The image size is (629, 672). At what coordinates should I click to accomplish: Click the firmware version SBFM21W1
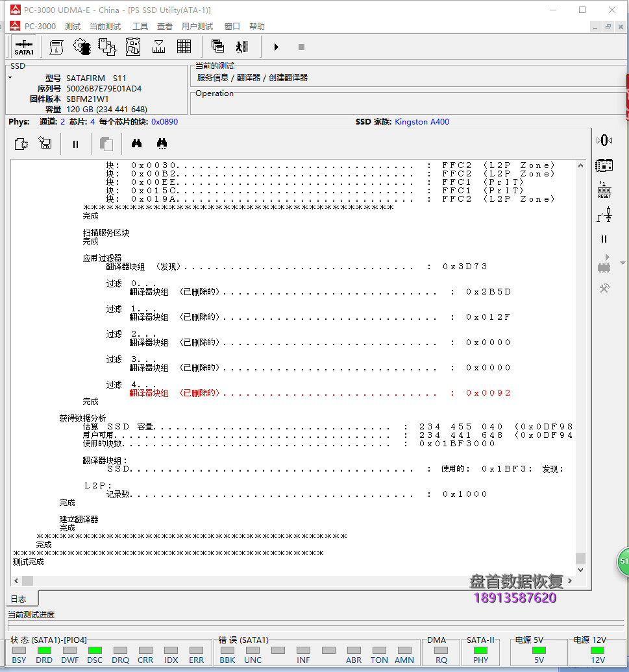[88, 99]
